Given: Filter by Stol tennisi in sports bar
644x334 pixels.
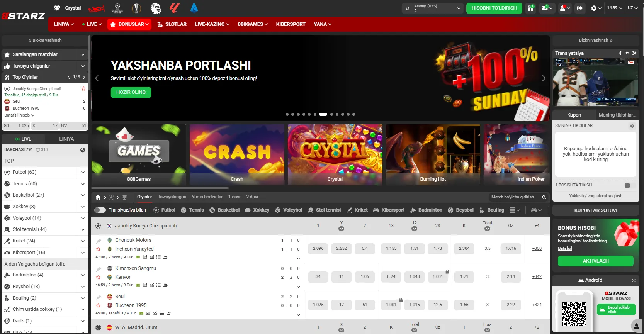Looking at the screenshot, I should (x=325, y=210).
